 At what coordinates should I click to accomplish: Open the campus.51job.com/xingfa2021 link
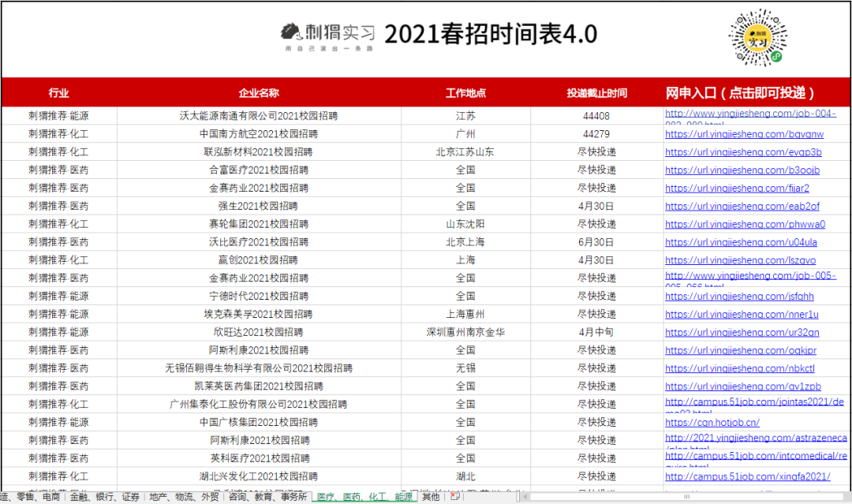pos(747,476)
